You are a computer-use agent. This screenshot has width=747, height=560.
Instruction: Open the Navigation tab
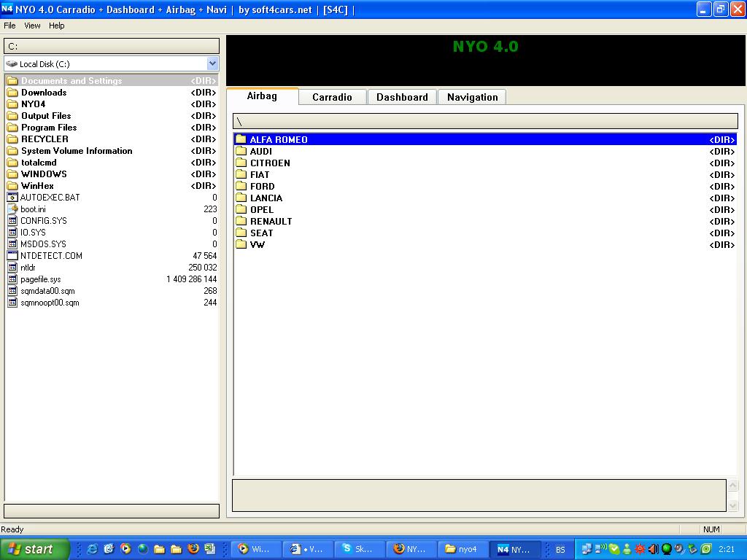click(472, 97)
